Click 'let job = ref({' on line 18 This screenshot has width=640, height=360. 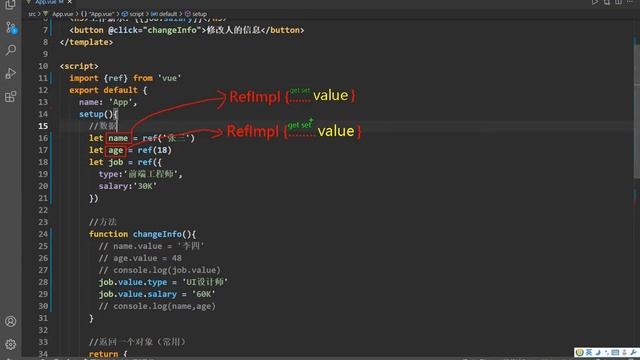tap(125, 162)
